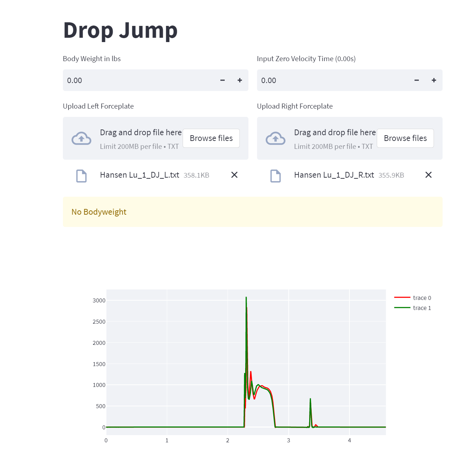This screenshot has width=476, height=461.
Task: Toggle trace 0 visibility in chart legend
Action: pyautogui.click(x=422, y=298)
